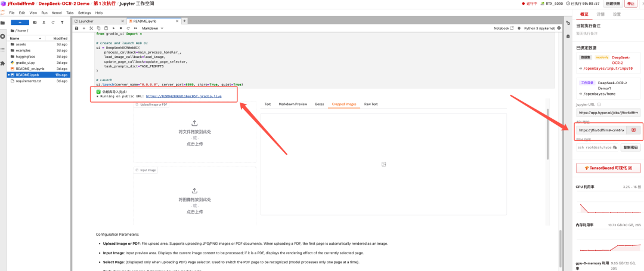644x271 pixels.
Task: Open the assets folder
Action: pyautogui.click(x=39, y=44)
